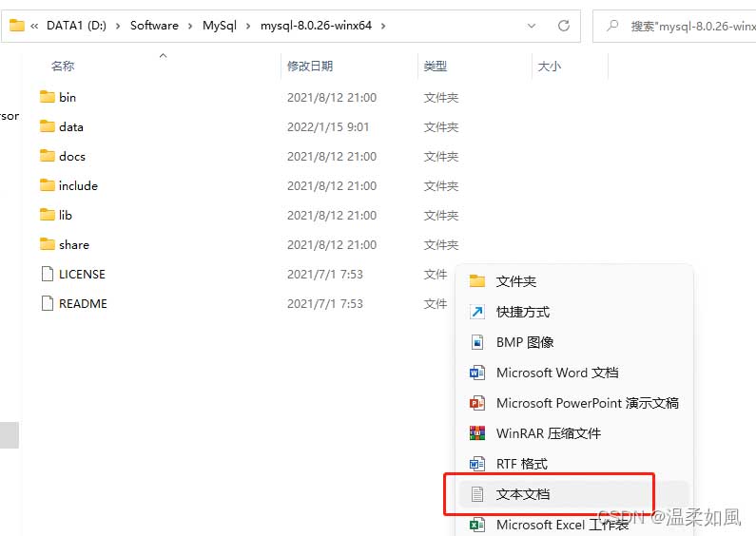Expand the chevron after mysql-8.0.26-winx64 breadcrumb
The image size is (756, 536).
383,26
